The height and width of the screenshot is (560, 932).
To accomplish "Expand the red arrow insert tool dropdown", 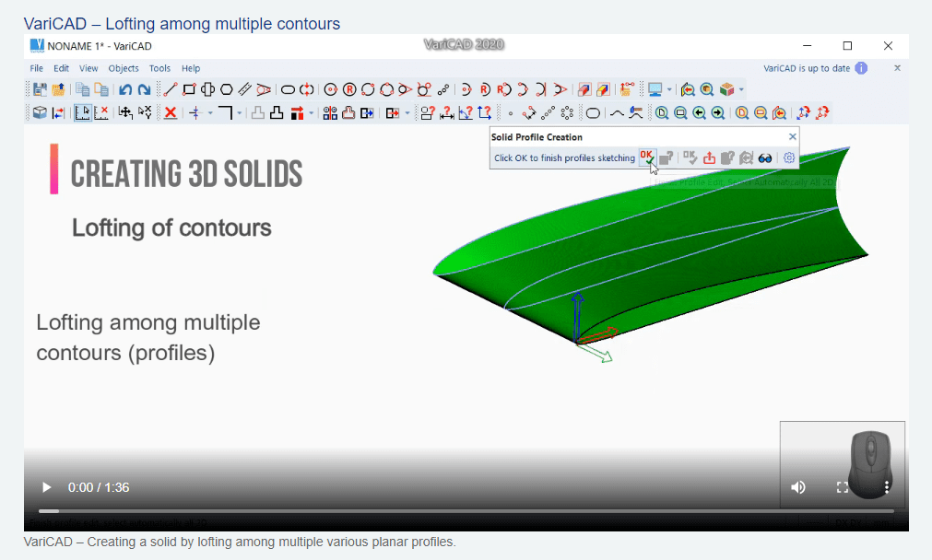I will pos(407,113).
